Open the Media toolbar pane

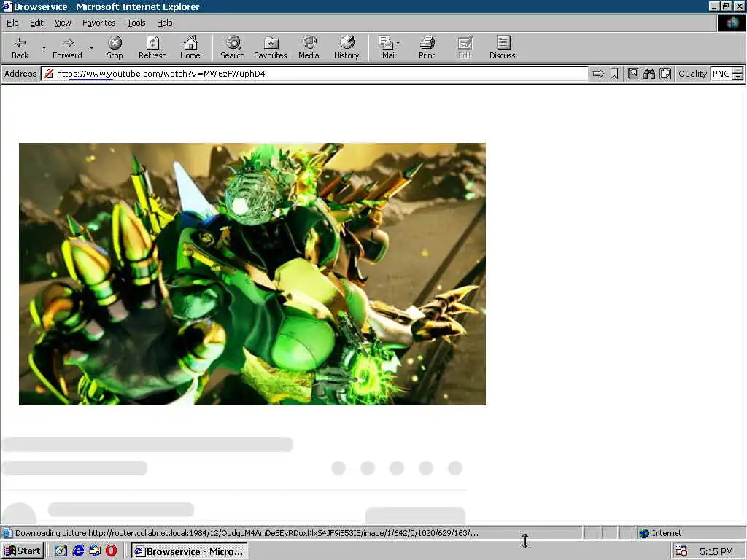click(x=309, y=47)
